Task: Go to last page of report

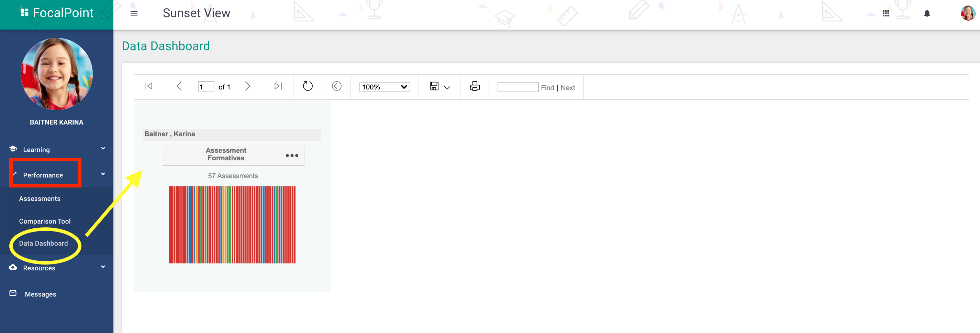Action: click(278, 86)
